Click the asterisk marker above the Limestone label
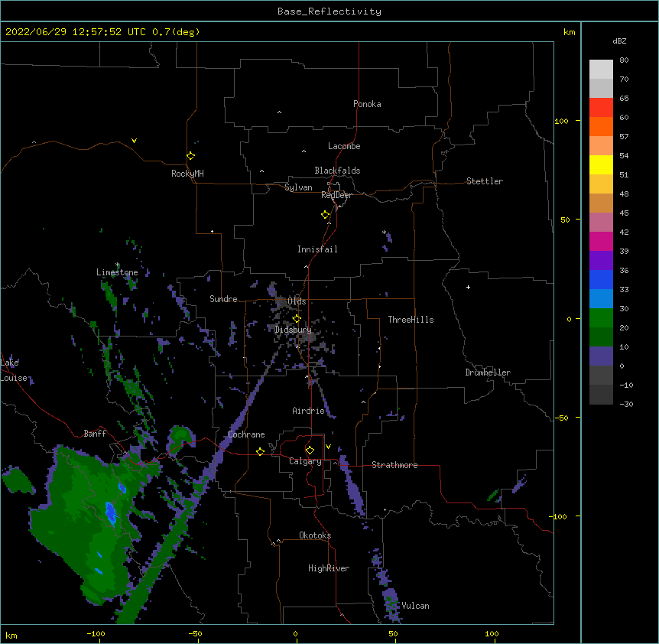The height and width of the screenshot is (644, 659). point(118,265)
